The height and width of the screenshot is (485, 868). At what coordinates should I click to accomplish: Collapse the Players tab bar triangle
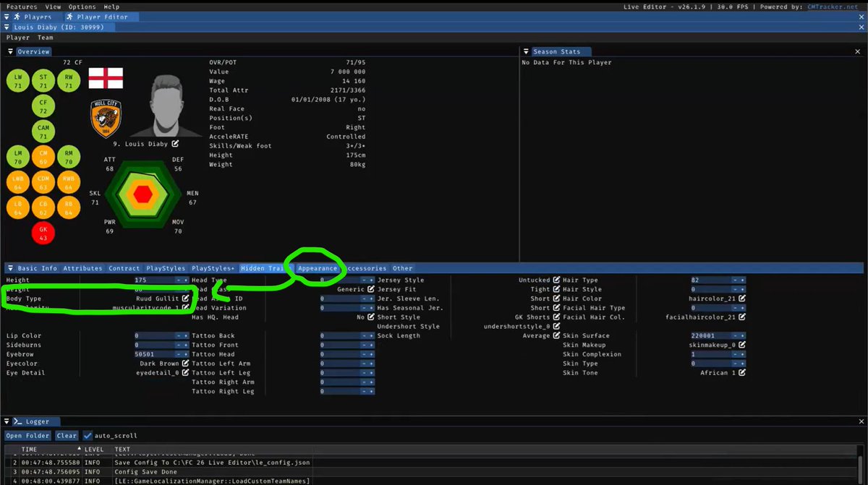tap(7, 17)
